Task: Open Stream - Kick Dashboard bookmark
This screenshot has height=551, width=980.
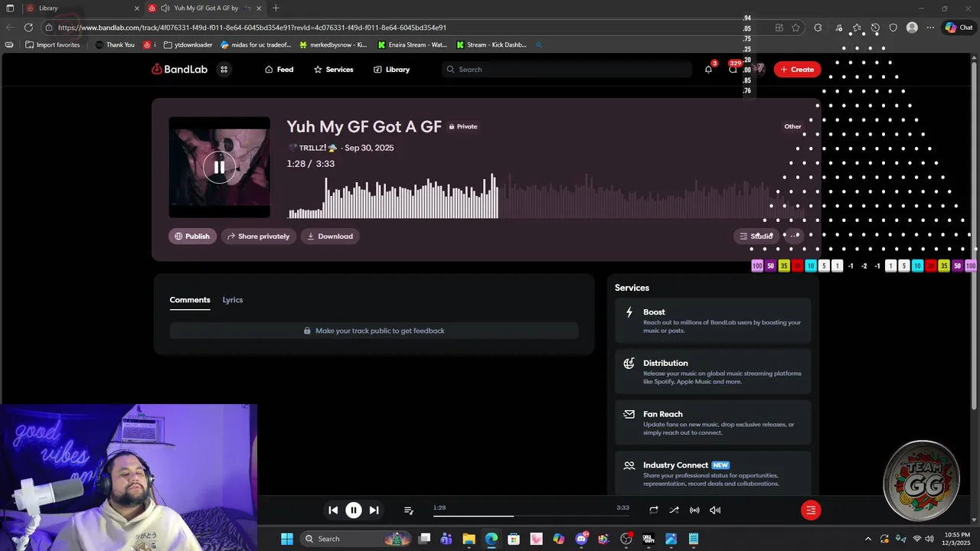Action: click(x=492, y=45)
